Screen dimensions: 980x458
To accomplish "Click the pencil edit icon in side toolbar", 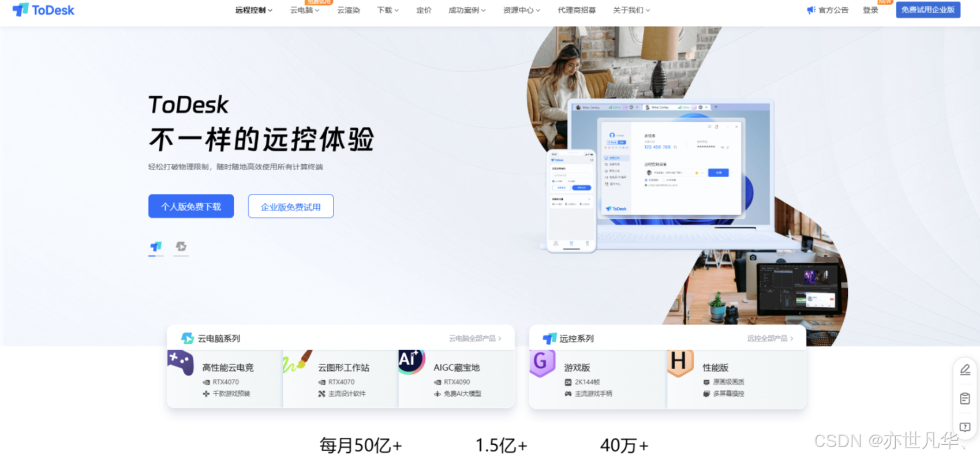I will coord(965,370).
